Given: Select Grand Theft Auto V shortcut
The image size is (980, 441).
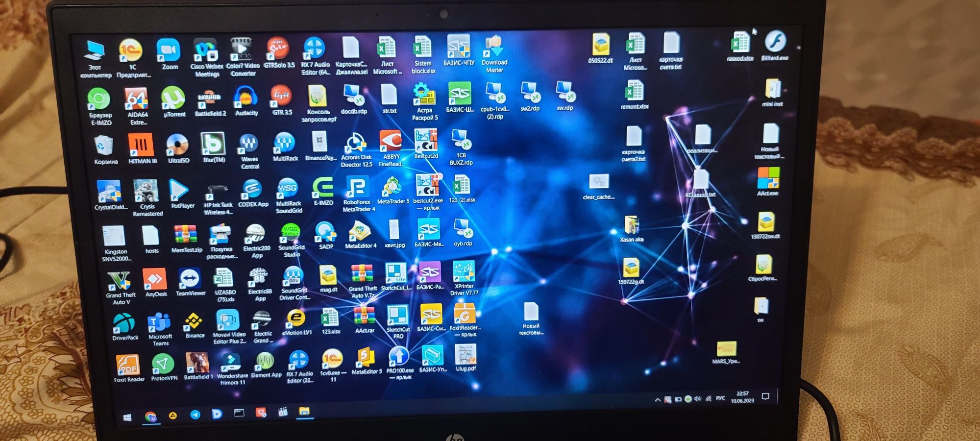Looking at the screenshot, I should (120, 288).
